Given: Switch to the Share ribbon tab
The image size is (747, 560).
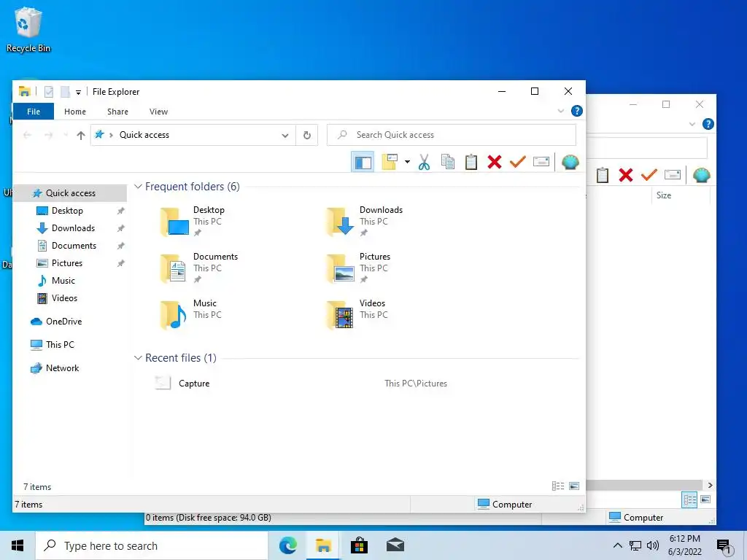Looking at the screenshot, I should click(117, 112).
